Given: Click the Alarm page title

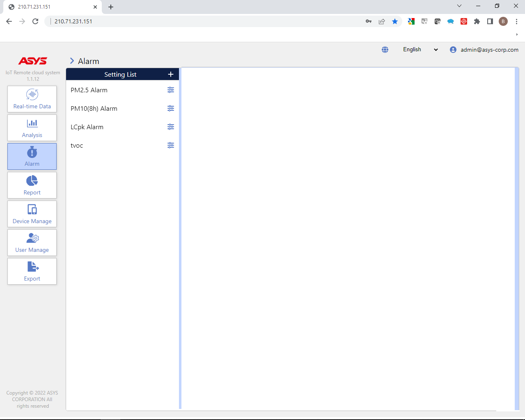Looking at the screenshot, I should click(x=89, y=61).
